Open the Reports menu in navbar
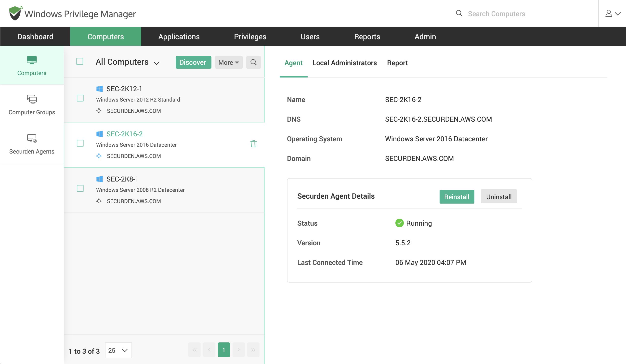 pos(367,37)
